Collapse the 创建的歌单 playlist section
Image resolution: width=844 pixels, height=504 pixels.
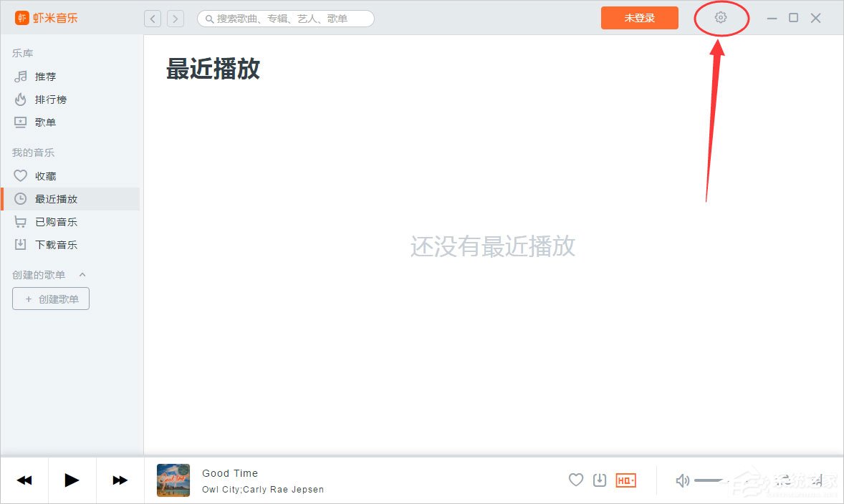(82, 274)
